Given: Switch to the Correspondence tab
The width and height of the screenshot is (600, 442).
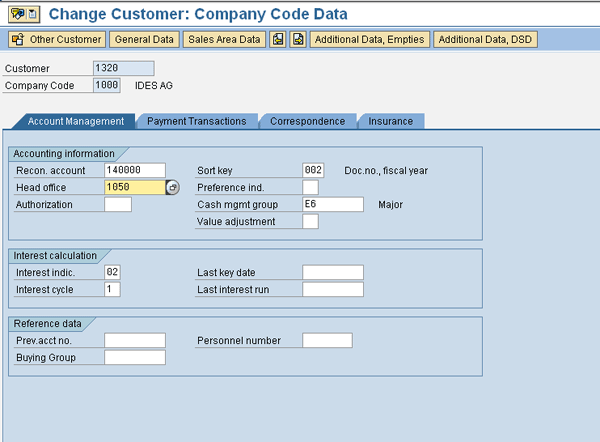Looking at the screenshot, I should [307, 121].
